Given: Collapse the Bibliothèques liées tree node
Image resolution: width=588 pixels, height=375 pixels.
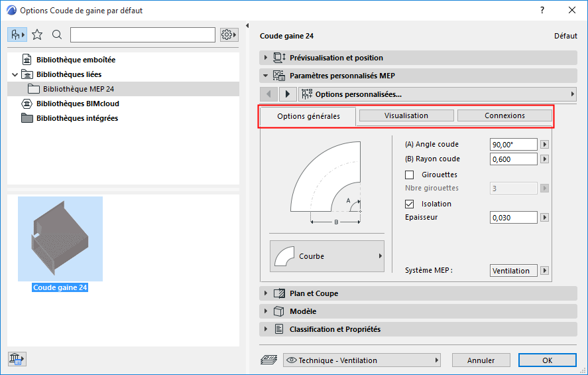Looking at the screenshot, I should tap(15, 75).
